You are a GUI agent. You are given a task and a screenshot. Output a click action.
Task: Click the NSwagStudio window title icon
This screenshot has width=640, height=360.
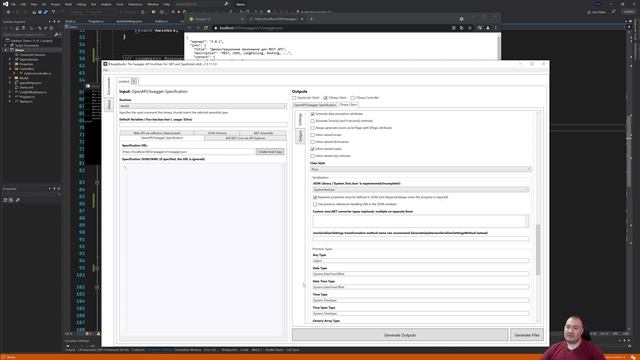click(105, 64)
